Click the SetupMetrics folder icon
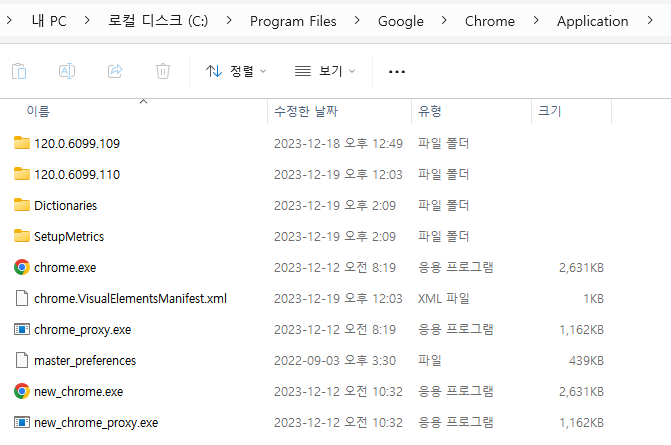671x445 pixels. point(22,236)
